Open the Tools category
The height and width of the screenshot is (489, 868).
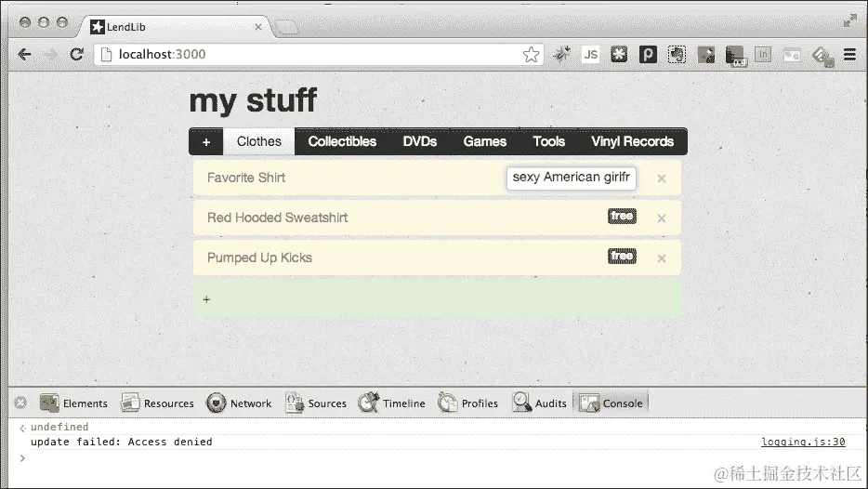click(548, 141)
